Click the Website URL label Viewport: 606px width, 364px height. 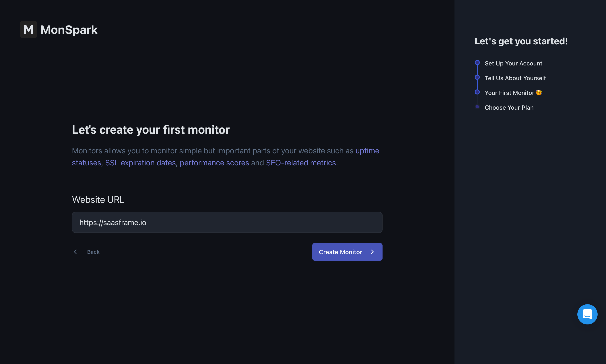[98, 200]
